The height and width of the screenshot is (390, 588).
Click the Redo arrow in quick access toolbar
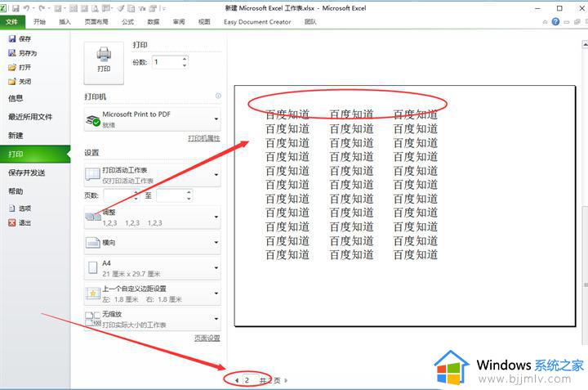[x=42, y=8]
